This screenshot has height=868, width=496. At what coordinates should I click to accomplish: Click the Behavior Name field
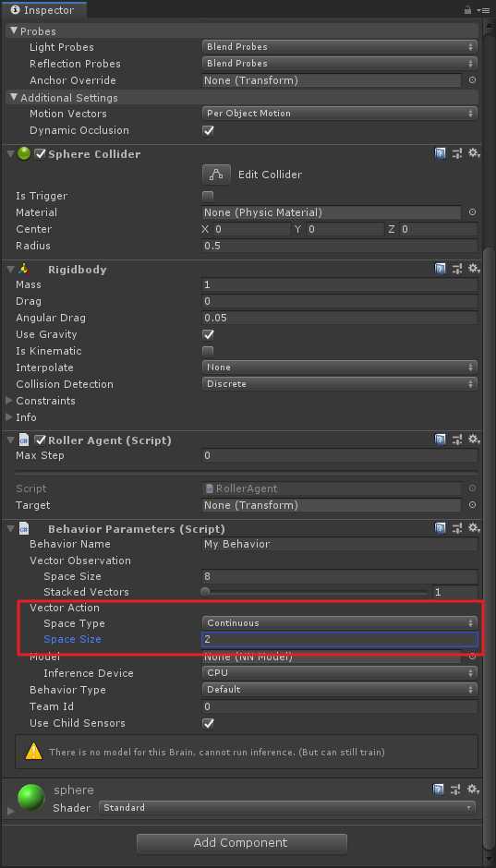339,544
